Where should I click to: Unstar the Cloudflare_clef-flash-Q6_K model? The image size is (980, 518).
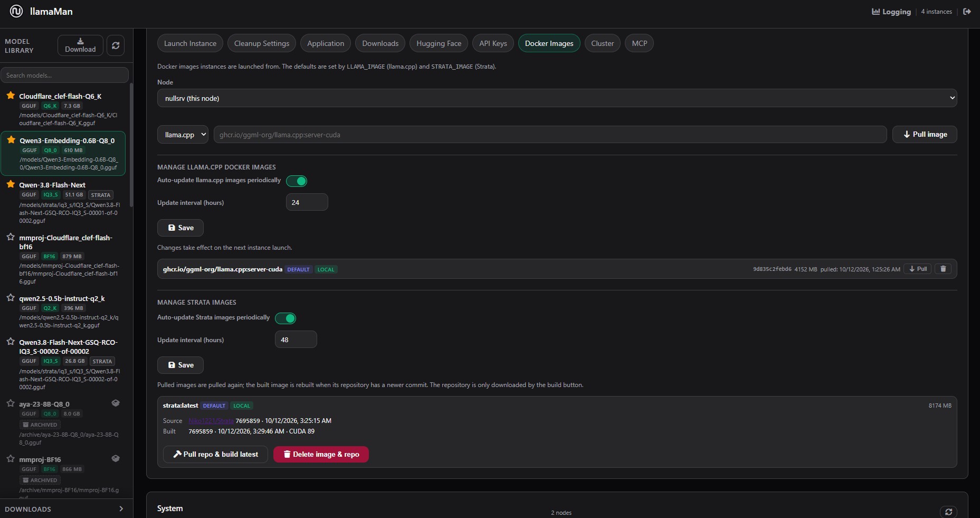pyautogui.click(x=11, y=96)
